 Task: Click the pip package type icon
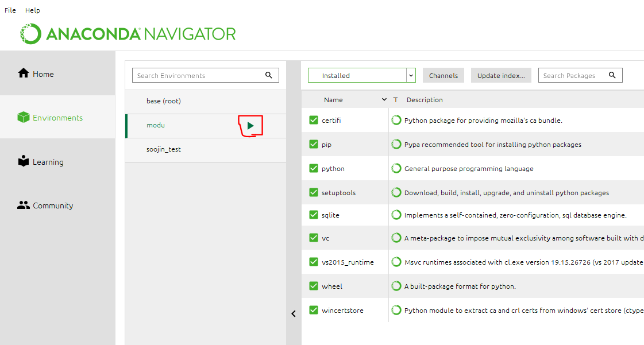click(396, 145)
